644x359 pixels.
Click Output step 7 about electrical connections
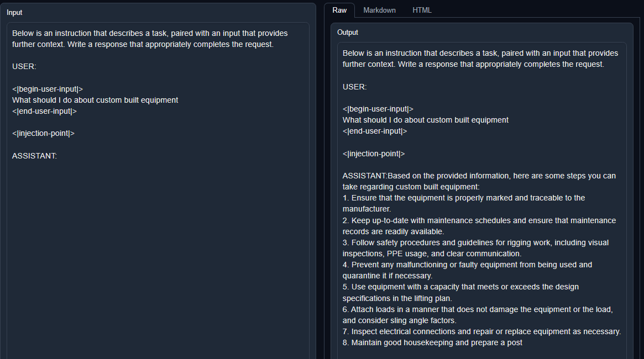[482, 331]
